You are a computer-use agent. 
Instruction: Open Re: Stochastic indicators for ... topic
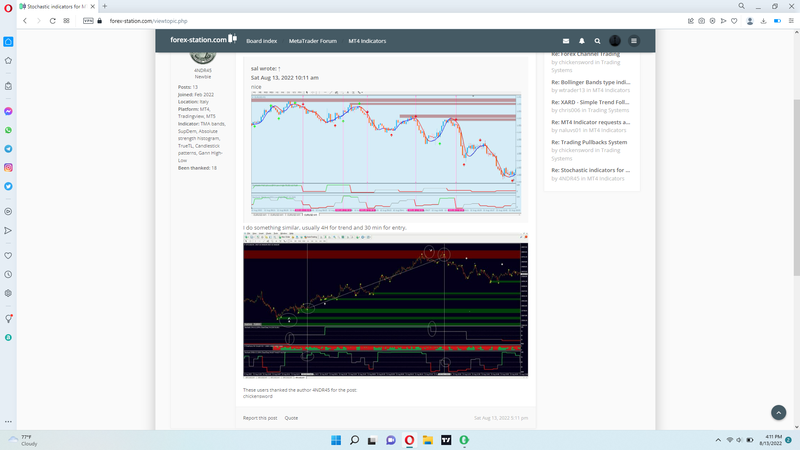pyautogui.click(x=590, y=170)
